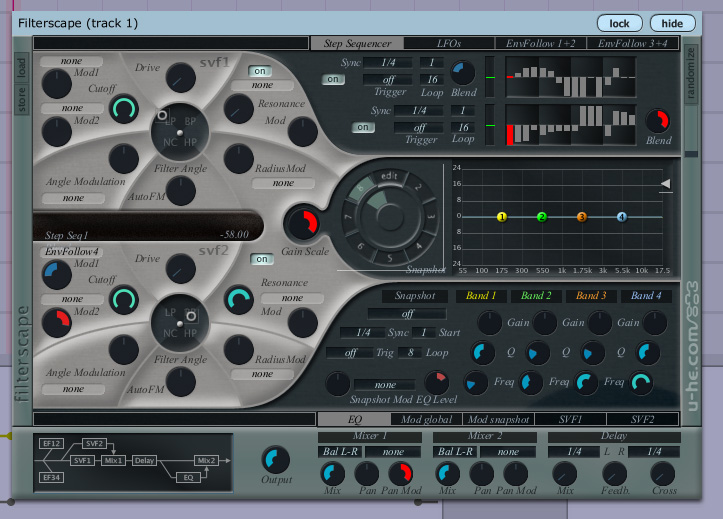Select snapshot 8 on the wheel
Viewport: 723px width, 519px height.
[361, 188]
